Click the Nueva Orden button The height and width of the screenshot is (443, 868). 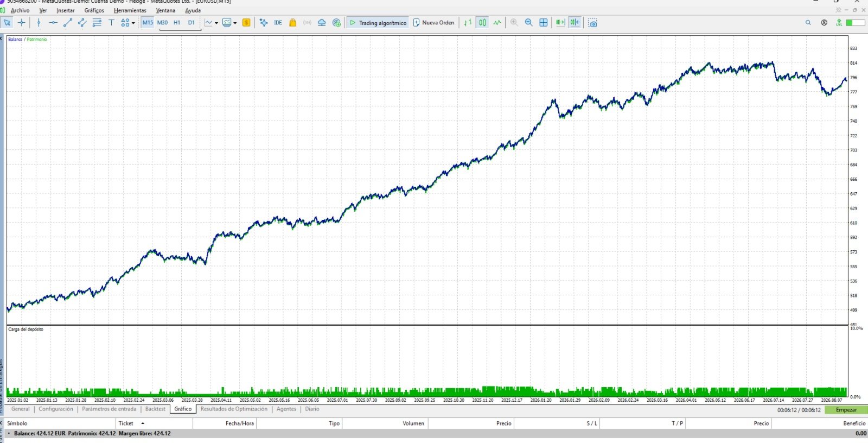coord(434,23)
